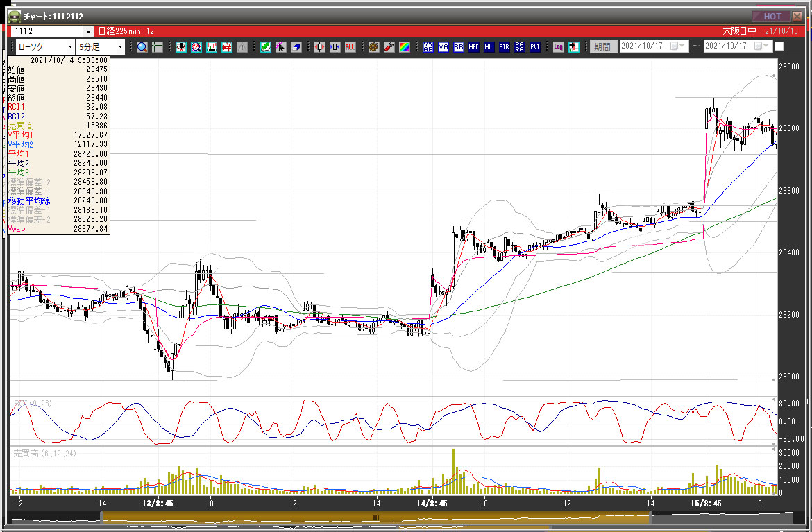Toggle the PARA parabolic indicator button
The height and width of the screenshot is (532, 812).
[519, 47]
